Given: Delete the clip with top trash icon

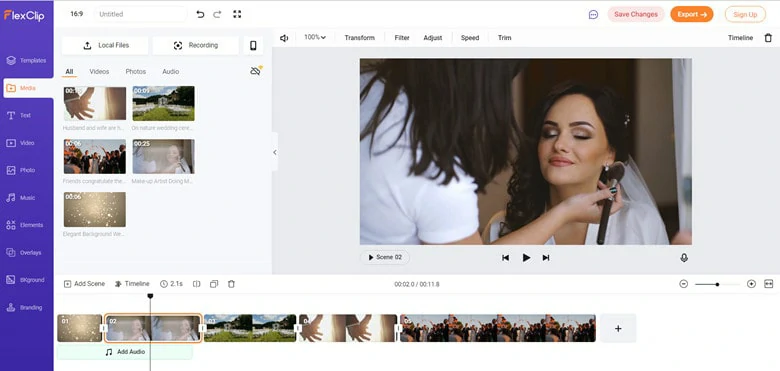Looking at the screenshot, I should 768,38.
